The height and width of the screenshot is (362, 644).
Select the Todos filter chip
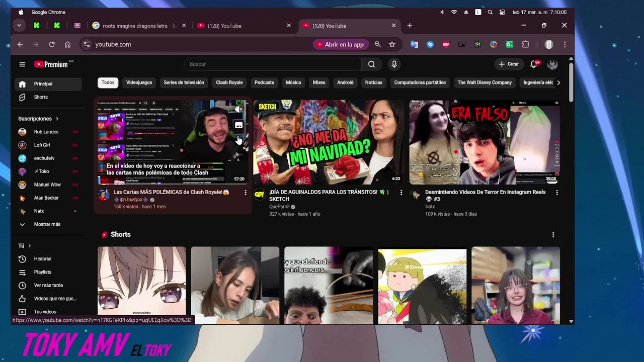coord(108,82)
